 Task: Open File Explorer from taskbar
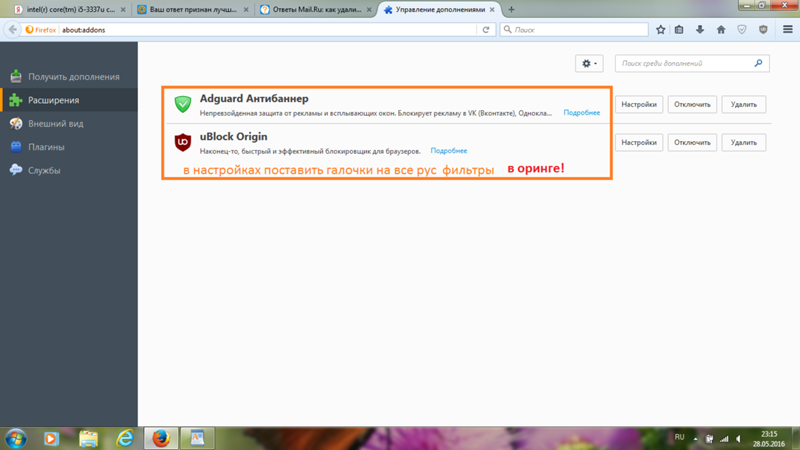pos(88,439)
